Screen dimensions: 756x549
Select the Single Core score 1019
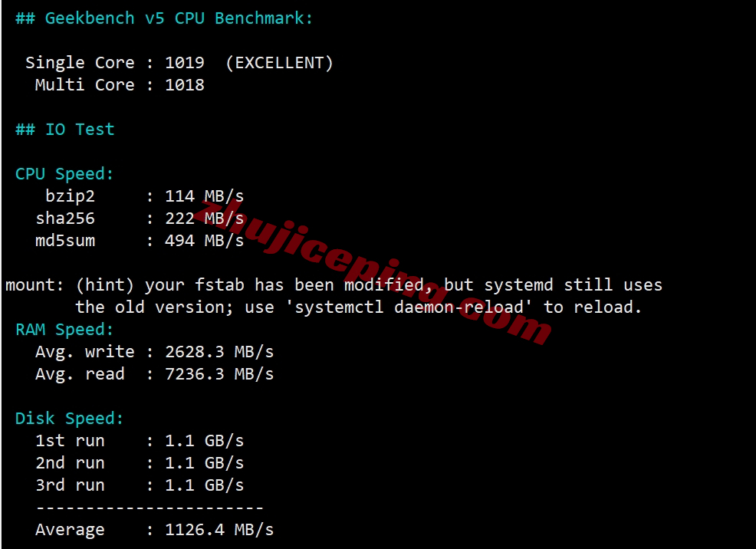[x=185, y=63]
